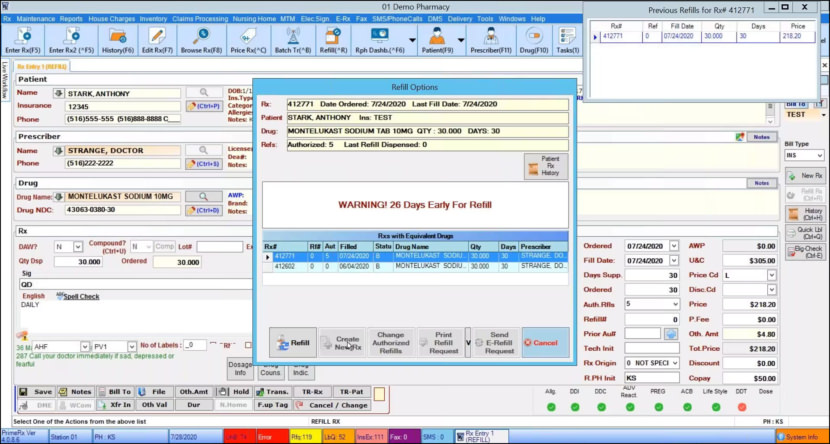
Task: Click the Spell Check link
Action: (81, 296)
